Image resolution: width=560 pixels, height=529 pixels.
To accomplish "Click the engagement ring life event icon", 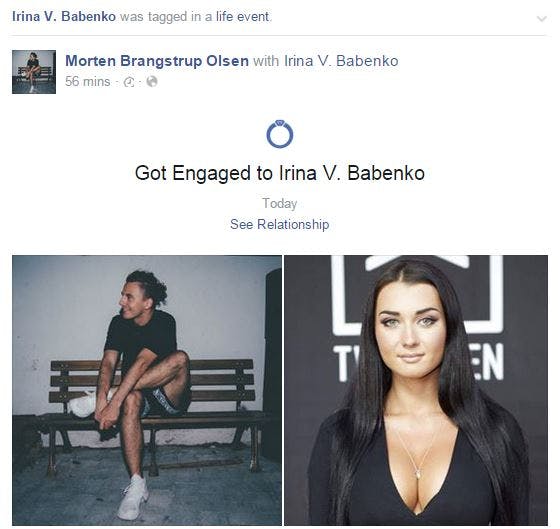I will coord(280,134).
